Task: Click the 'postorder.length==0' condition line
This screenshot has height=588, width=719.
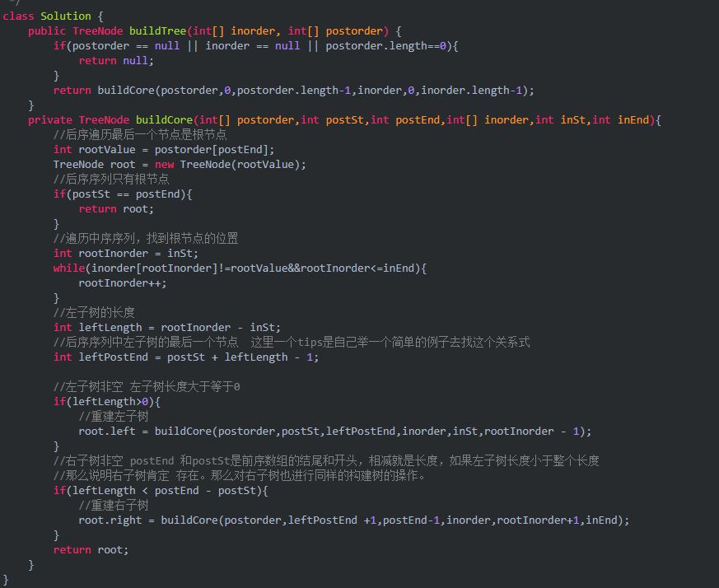Action: click(x=256, y=46)
